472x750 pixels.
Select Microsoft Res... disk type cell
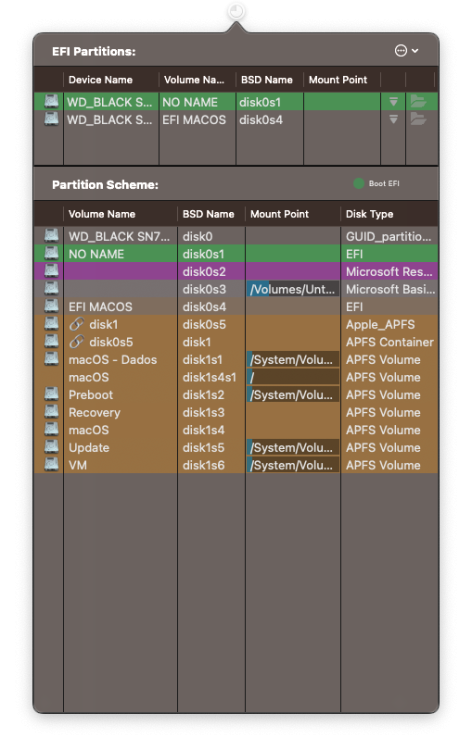coord(389,272)
